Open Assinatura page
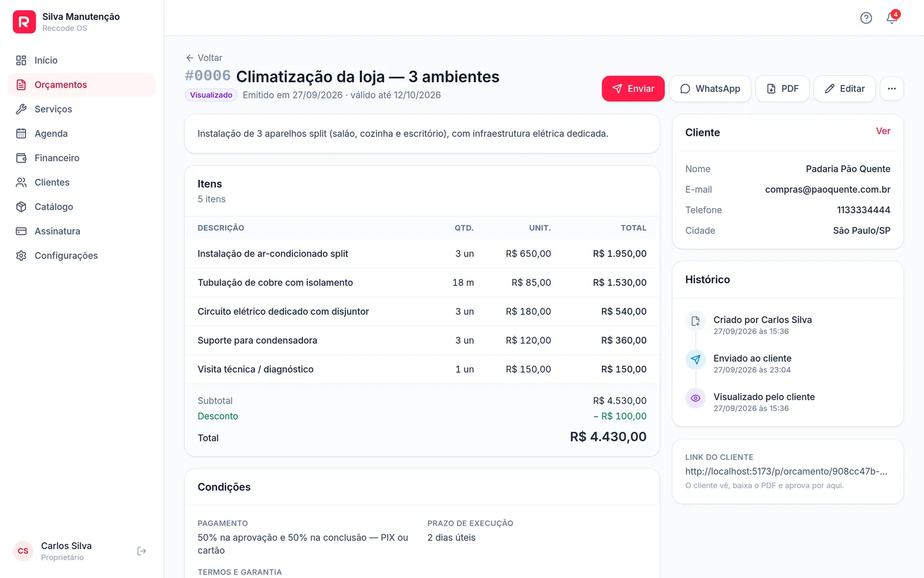Screen dimensions: 924x578 82,231
